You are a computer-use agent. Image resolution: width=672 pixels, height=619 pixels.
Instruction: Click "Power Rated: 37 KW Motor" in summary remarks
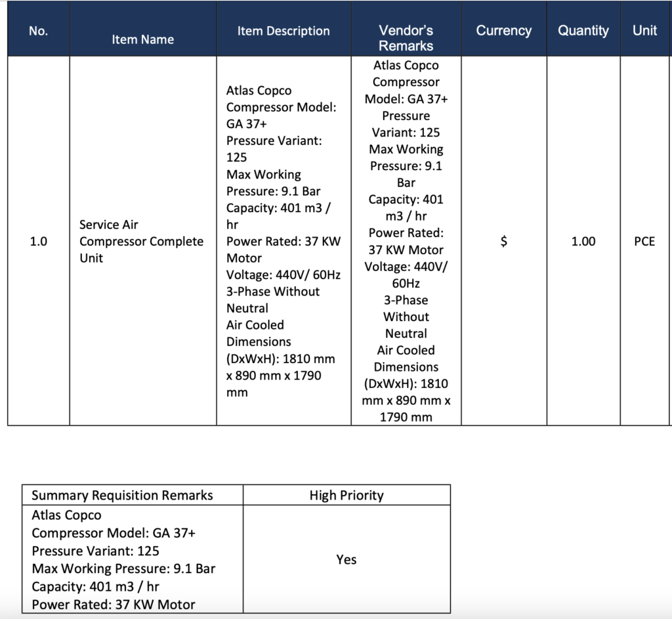point(113,605)
